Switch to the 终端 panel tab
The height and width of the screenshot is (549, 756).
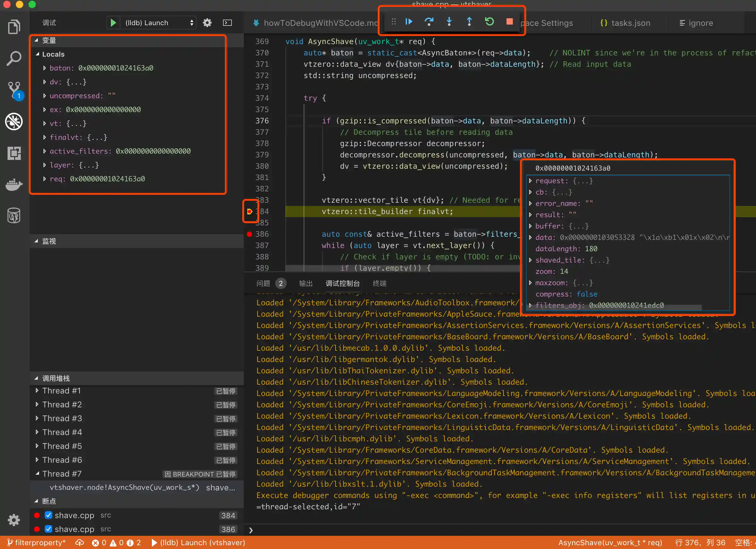point(379,283)
